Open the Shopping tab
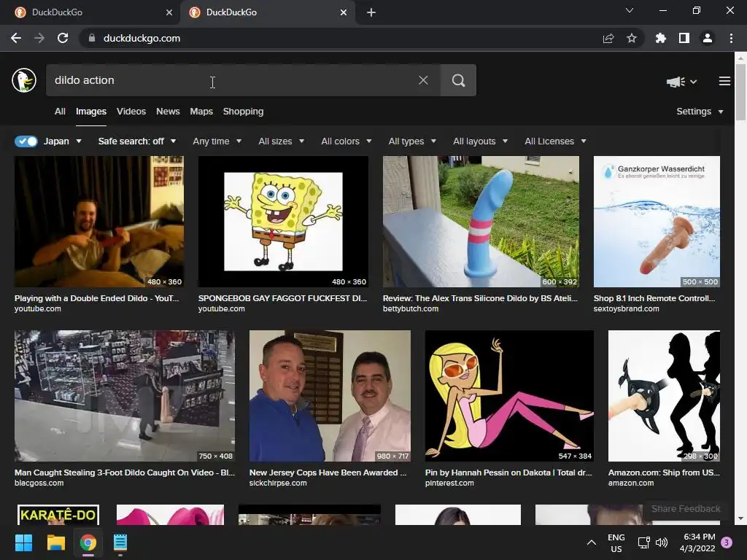This screenshot has width=747, height=560. point(243,112)
